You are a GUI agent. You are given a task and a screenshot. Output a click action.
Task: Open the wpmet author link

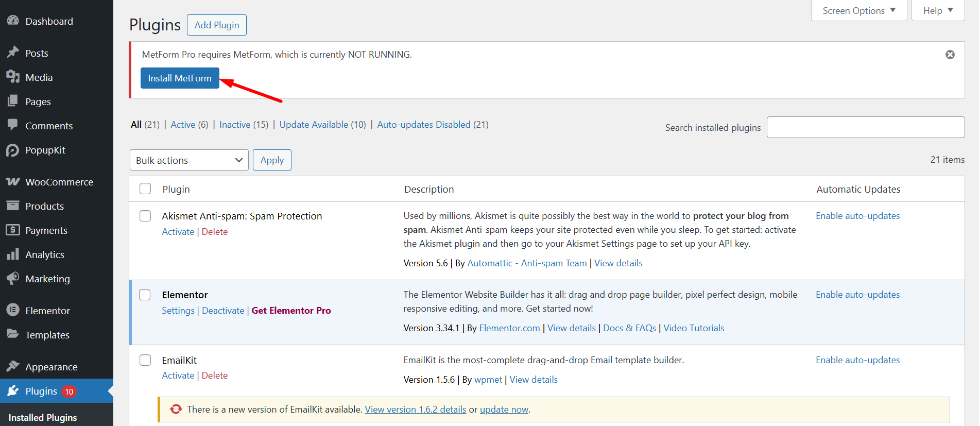click(x=488, y=380)
